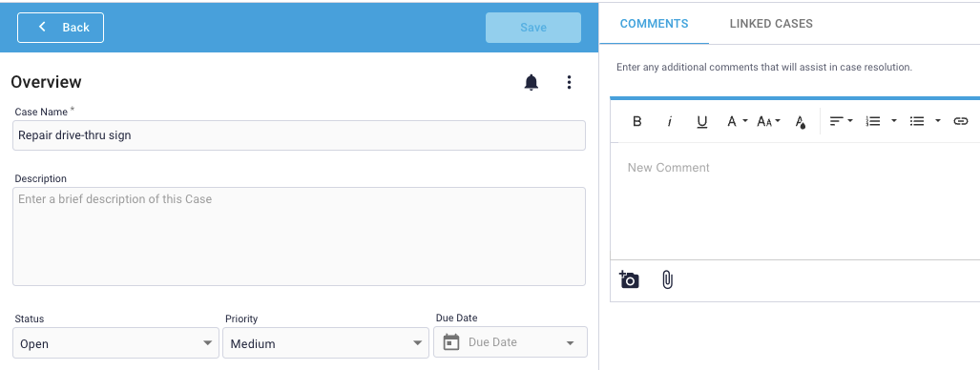Open the text alignment dropdown
Image resolution: width=980 pixels, height=370 pixels.
click(x=842, y=121)
